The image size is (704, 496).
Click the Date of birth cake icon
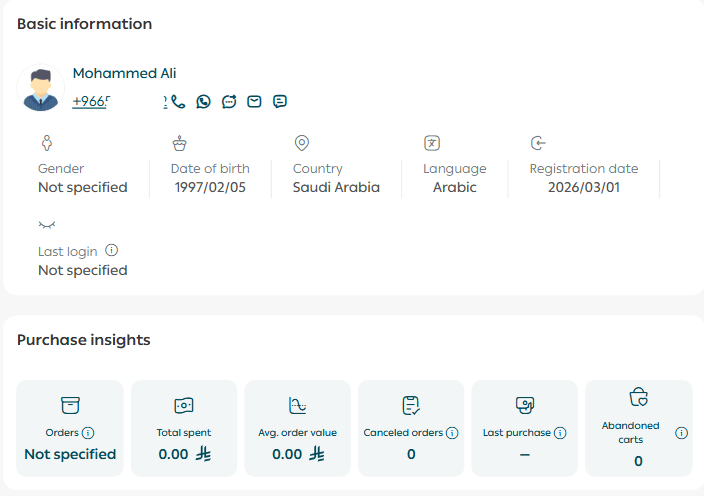point(179,143)
